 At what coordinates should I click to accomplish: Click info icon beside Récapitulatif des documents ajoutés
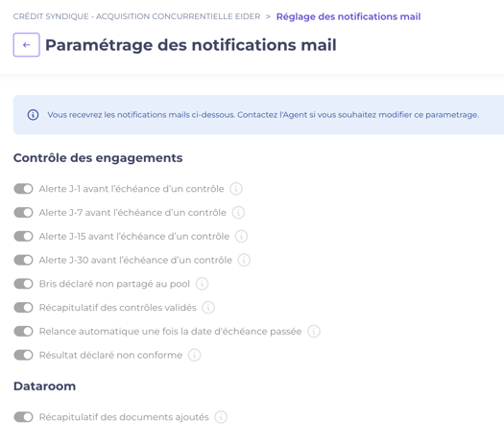(221, 417)
